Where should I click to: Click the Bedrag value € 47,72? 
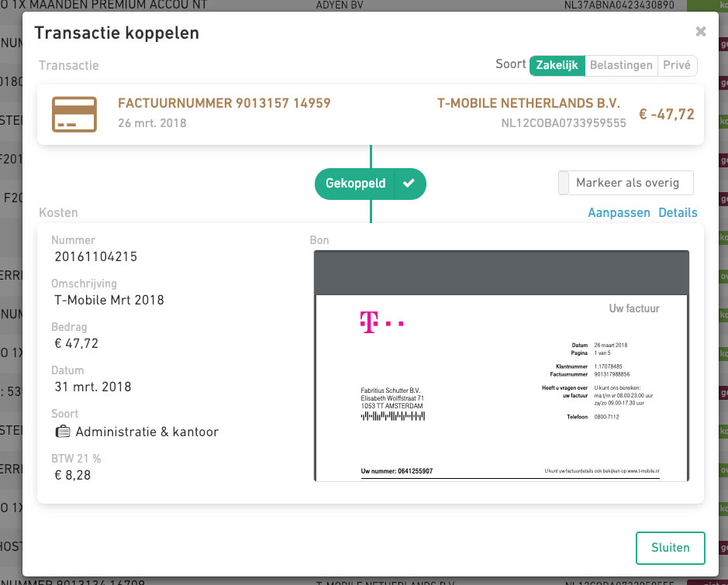coord(77,343)
